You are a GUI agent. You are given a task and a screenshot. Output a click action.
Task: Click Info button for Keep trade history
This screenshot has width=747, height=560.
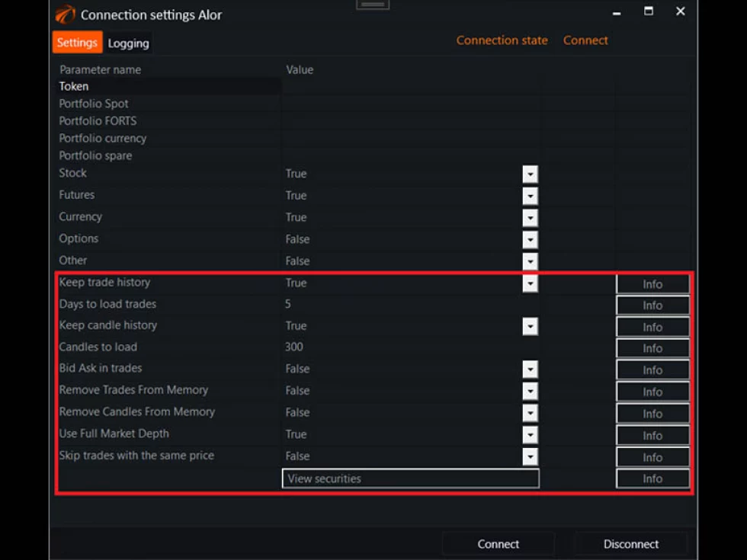652,284
